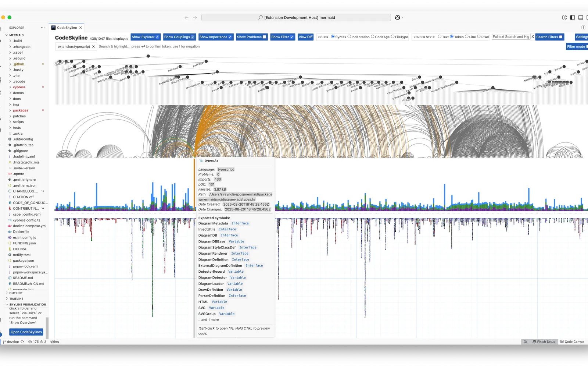Go back using navigation arrow
Image resolution: width=588 pixels, height=368 pixels.
point(187,17)
